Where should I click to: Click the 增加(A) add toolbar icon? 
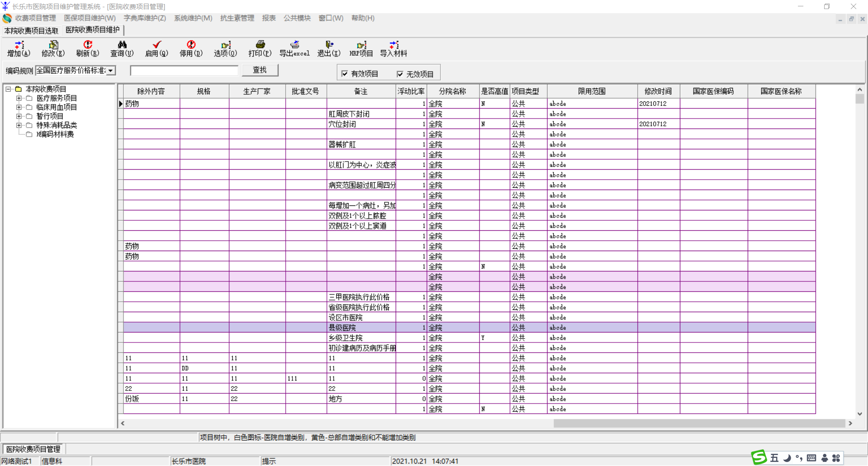click(x=19, y=45)
